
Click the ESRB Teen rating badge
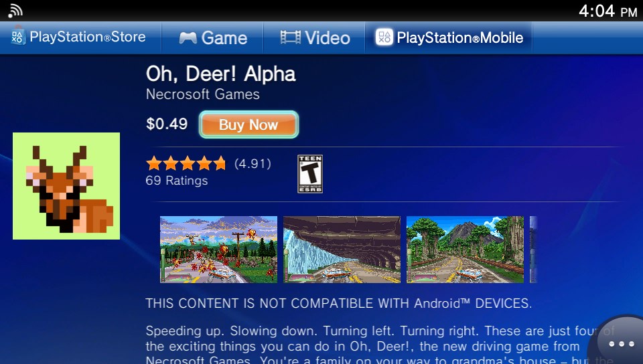click(310, 173)
